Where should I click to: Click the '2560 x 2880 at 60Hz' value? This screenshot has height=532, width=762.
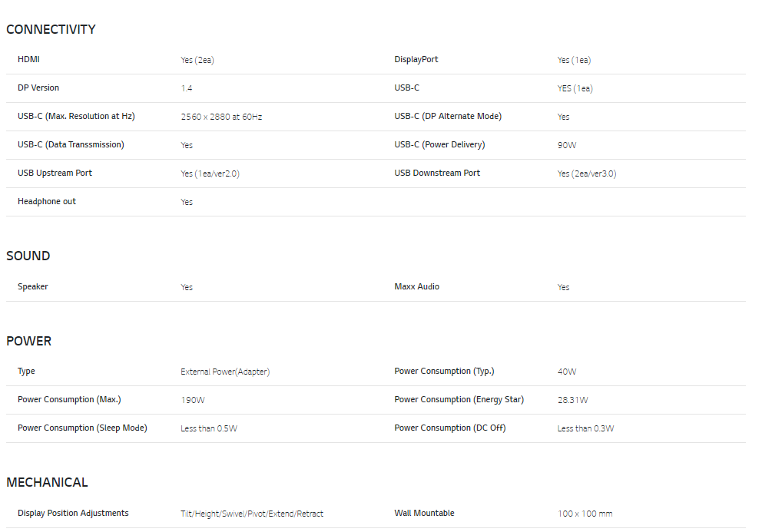[221, 117]
